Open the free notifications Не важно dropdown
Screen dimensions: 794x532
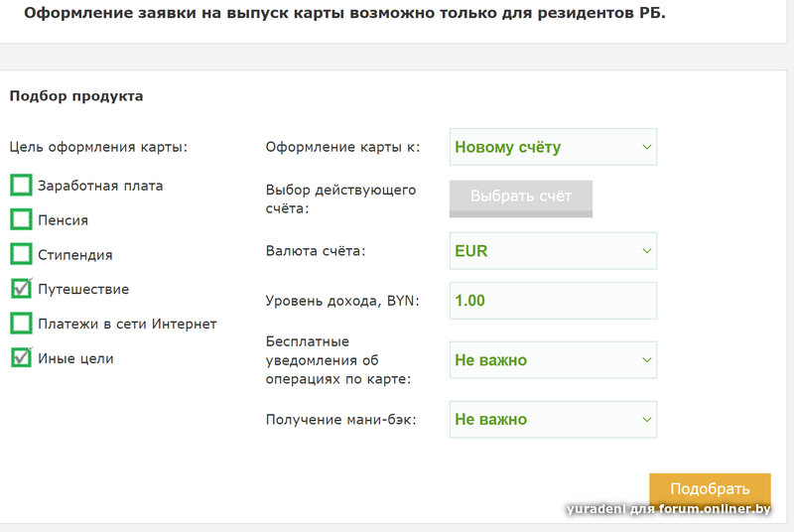tap(553, 359)
